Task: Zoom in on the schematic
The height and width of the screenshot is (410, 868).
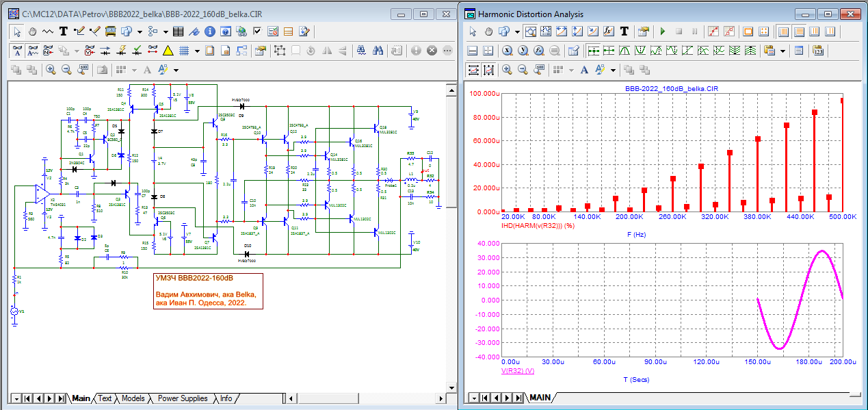Action: click(51, 70)
